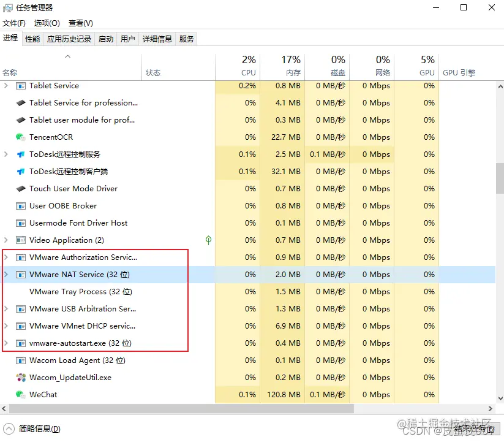Open the 文件(F) menu

click(x=14, y=23)
